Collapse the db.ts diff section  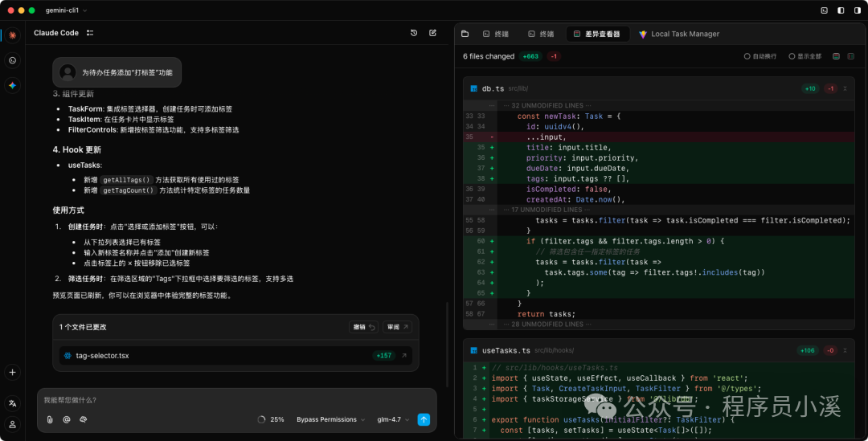pyautogui.click(x=845, y=88)
